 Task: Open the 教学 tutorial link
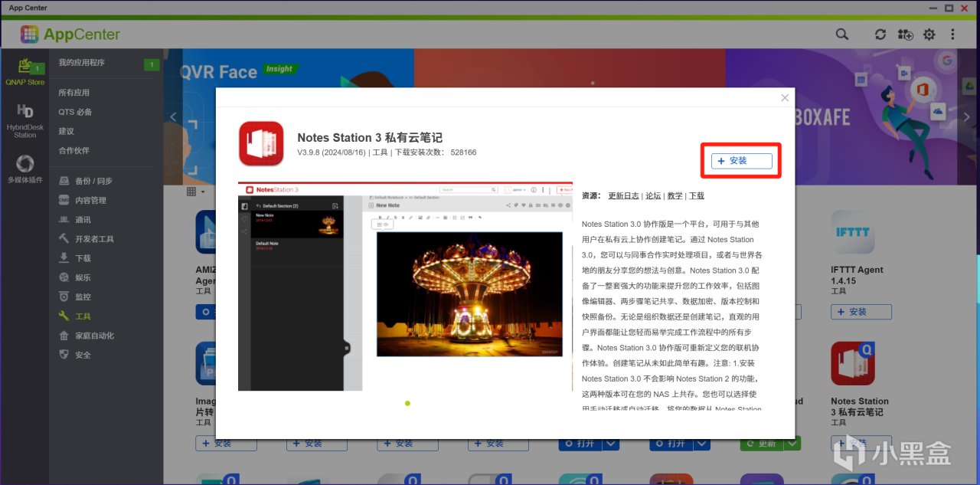pos(675,196)
